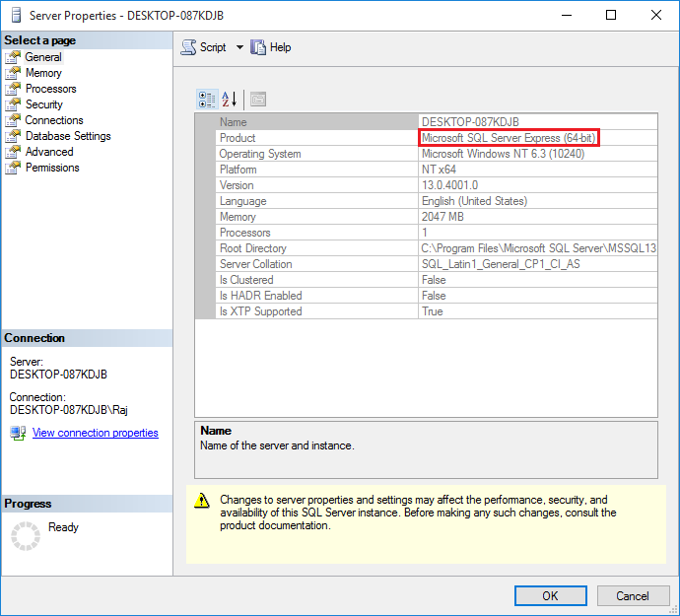The width and height of the screenshot is (680, 616).
Task: Click the warning triangle icon
Action: click(x=202, y=500)
